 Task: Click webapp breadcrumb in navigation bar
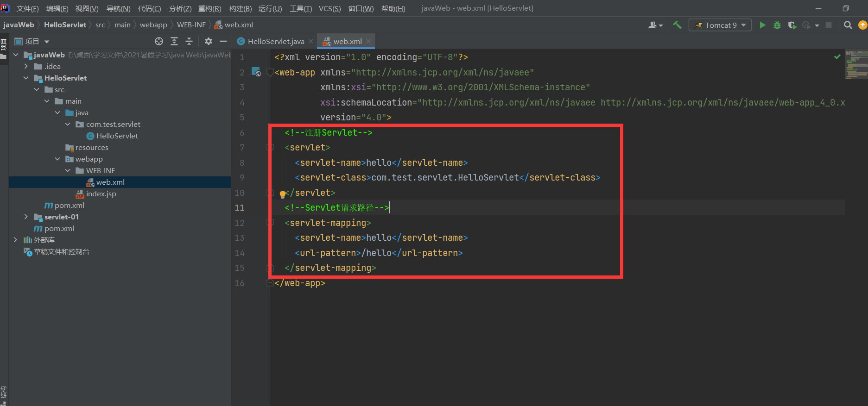click(153, 25)
